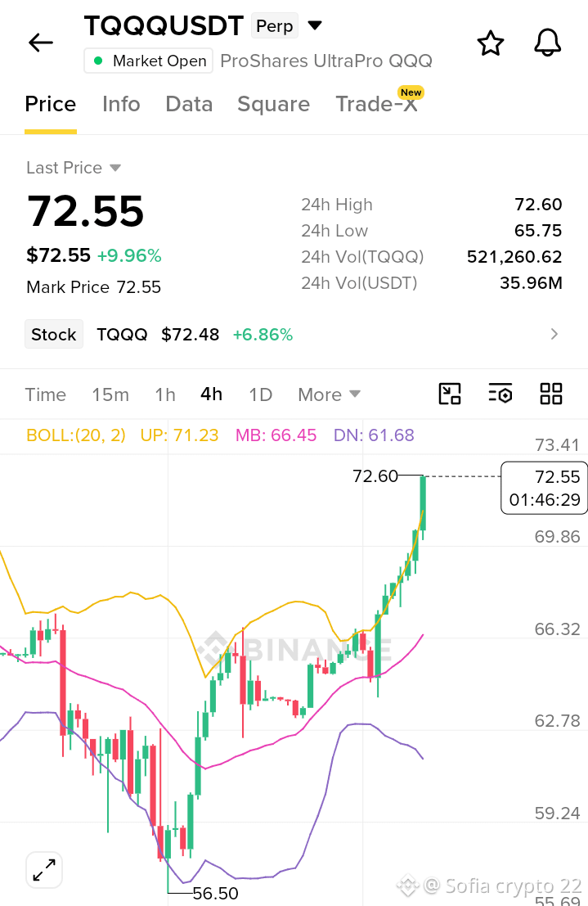Open price alerts via the bell icon
The width and height of the screenshot is (588, 906).
click(x=547, y=43)
